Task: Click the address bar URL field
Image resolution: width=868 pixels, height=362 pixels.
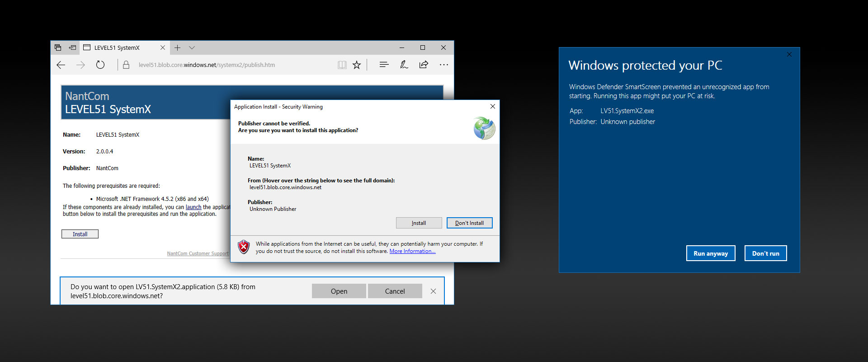Action: tap(226, 65)
